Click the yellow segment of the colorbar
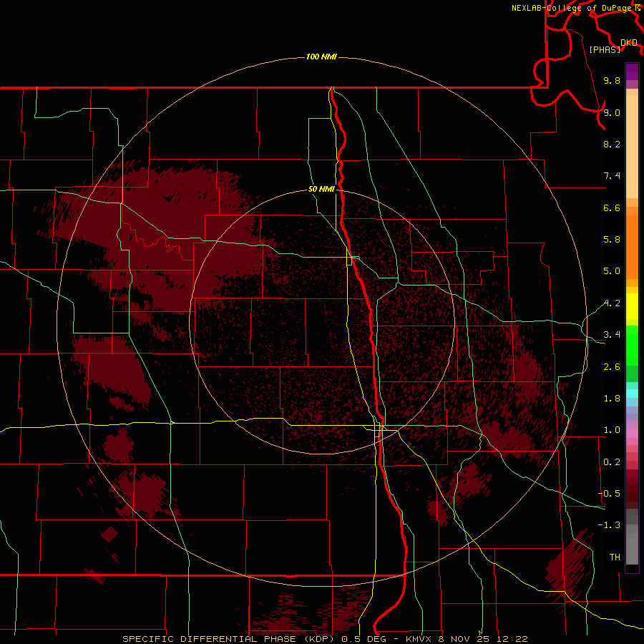 (x=632, y=306)
